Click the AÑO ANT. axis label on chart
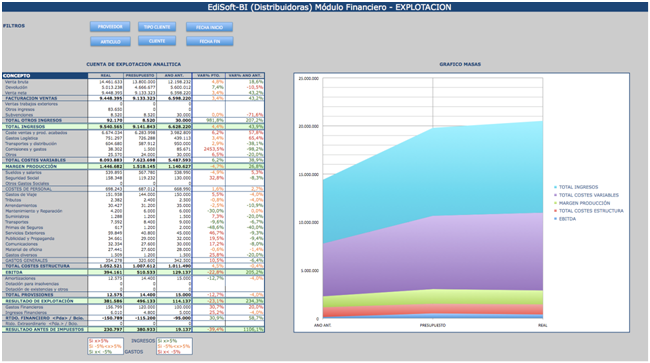This screenshot has height=363, width=650. 323,325
